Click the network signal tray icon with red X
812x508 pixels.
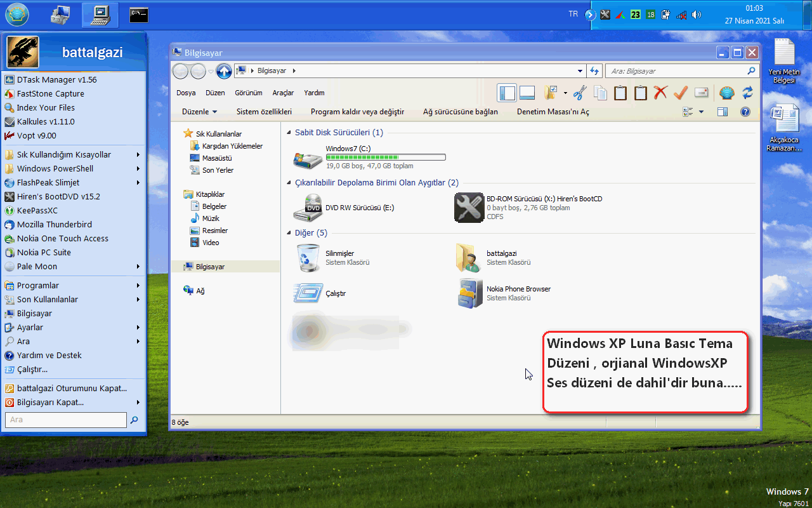(x=681, y=15)
